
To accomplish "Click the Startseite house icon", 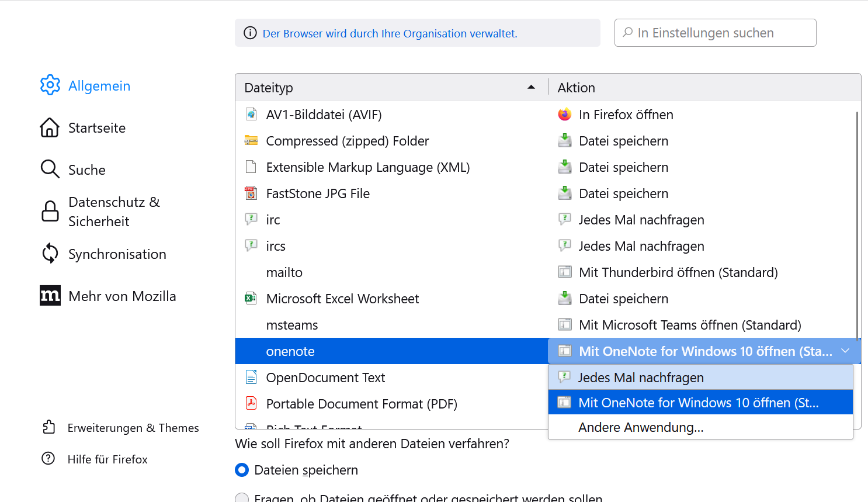I will 50,127.
